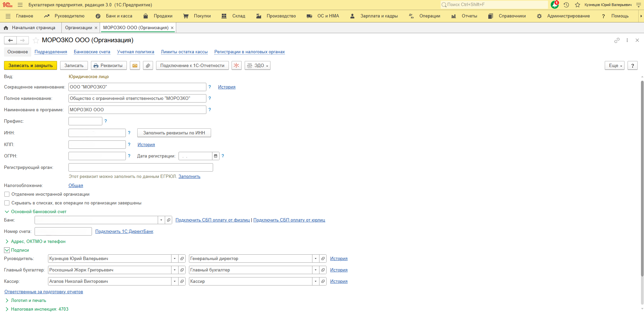Switch to the 'Организации' tab

click(79, 28)
